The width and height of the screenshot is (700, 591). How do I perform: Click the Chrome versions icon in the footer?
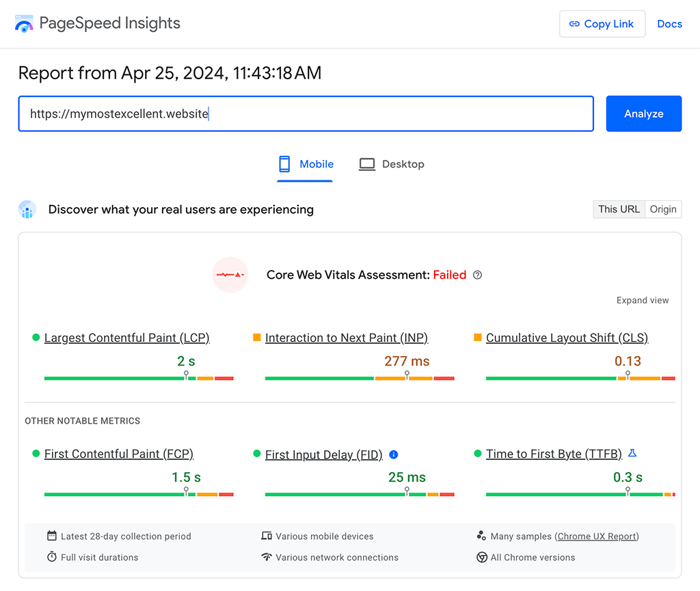coord(482,558)
